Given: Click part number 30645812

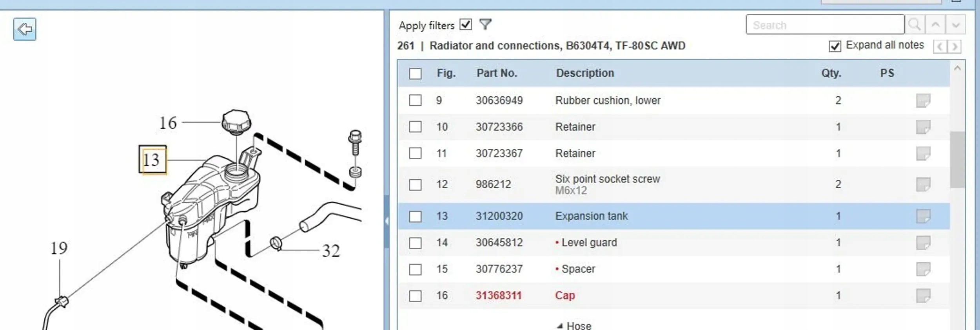Looking at the screenshot, I should (x=499, y=243).
